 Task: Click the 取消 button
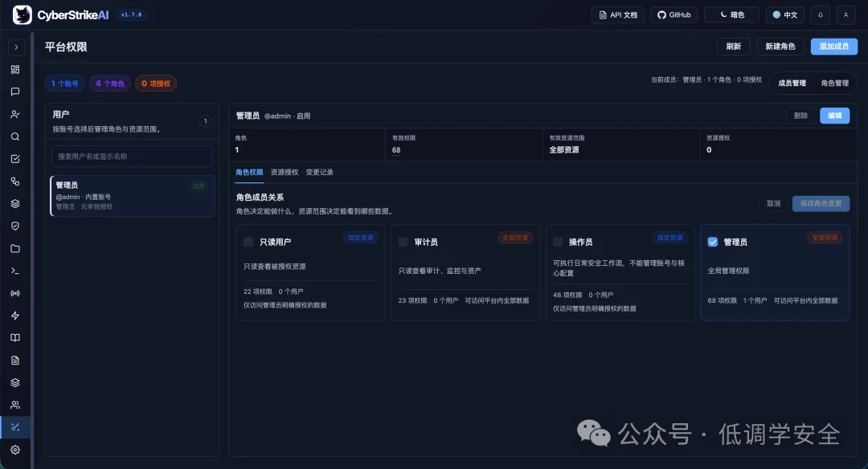[773, 203]
